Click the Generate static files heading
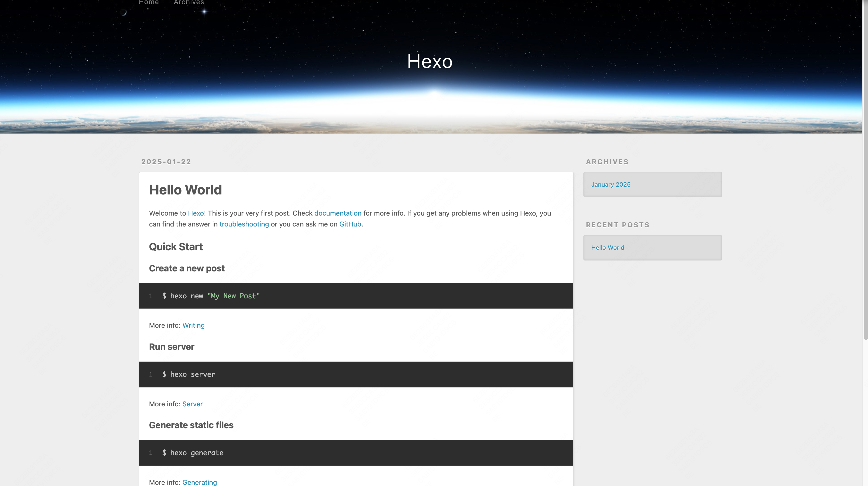The height and width of the screenshot is (486, 868). [x=191, y=425]
